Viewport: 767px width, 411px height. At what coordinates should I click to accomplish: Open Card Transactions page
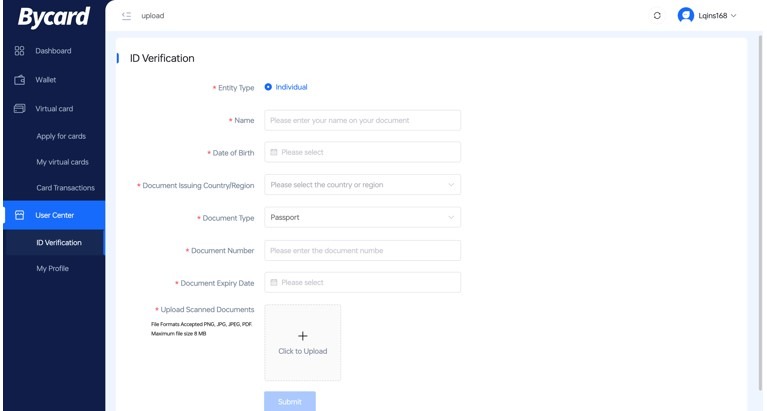[65, 188]
